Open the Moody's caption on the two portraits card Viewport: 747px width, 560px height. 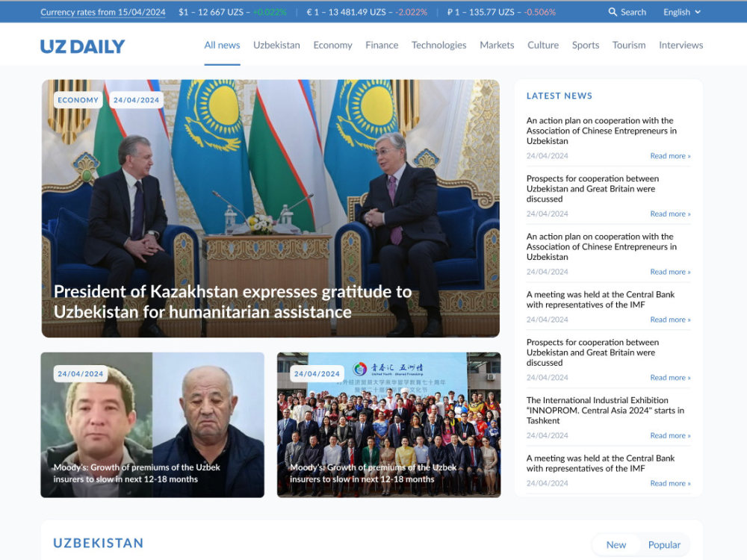point(137,473)
